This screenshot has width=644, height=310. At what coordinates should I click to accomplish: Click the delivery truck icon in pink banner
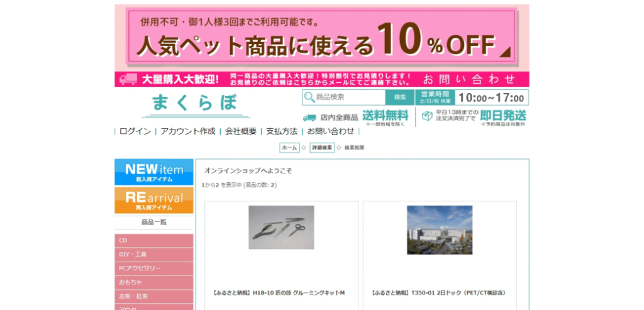pos(128,79)
